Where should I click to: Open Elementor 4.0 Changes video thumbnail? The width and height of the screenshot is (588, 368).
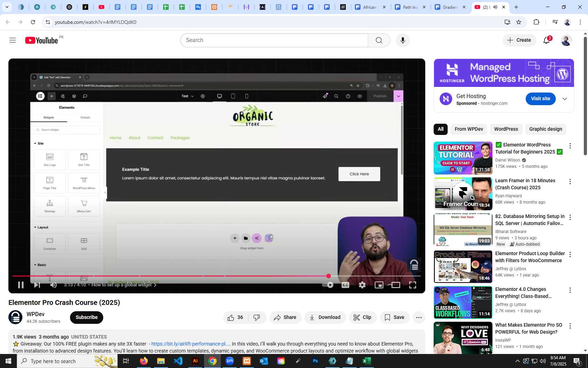pos(463,302)
